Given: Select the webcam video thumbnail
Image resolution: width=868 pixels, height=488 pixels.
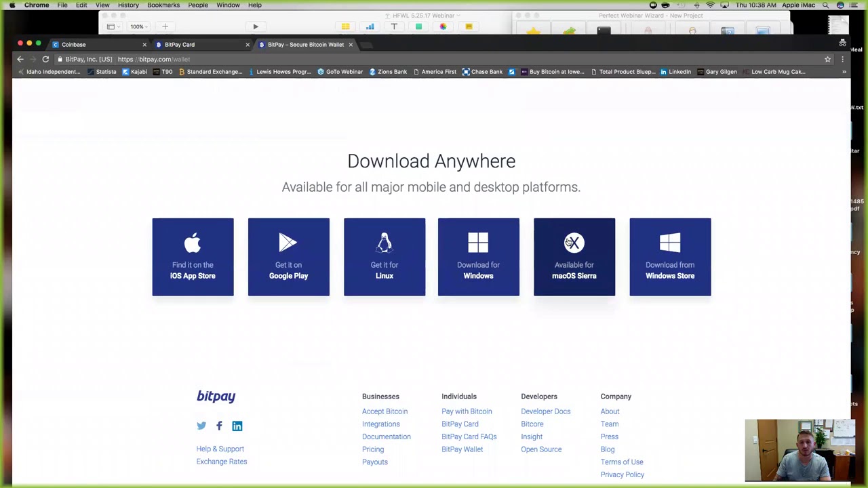Looking at the screenshot, I should pos(800,450).
